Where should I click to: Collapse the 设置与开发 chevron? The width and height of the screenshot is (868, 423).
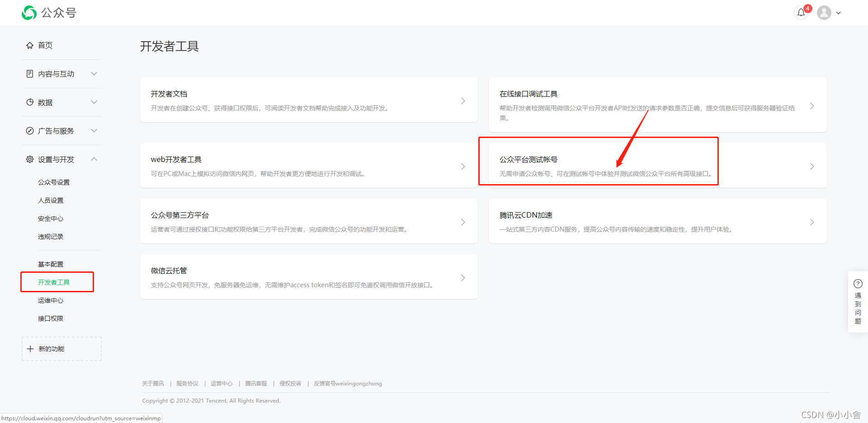coord(94,159)
